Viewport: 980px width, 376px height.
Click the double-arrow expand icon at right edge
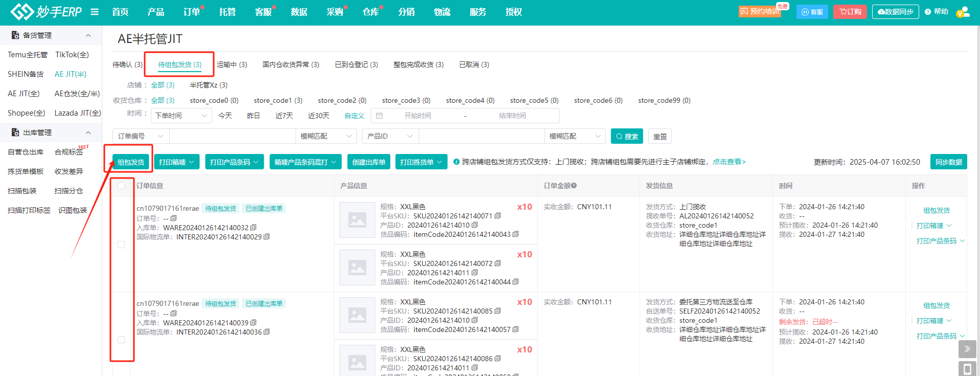click(967, 349)
